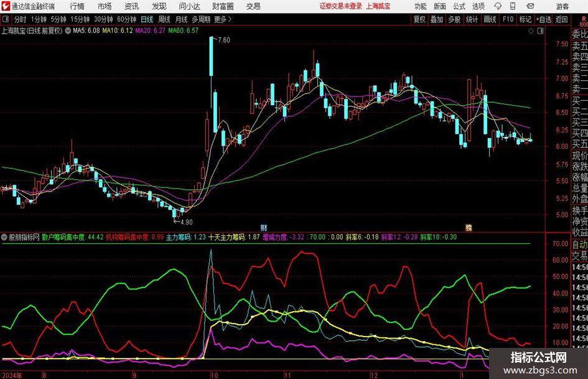
Task: Switch to 分时 chart period
Action: pos(21,19)
